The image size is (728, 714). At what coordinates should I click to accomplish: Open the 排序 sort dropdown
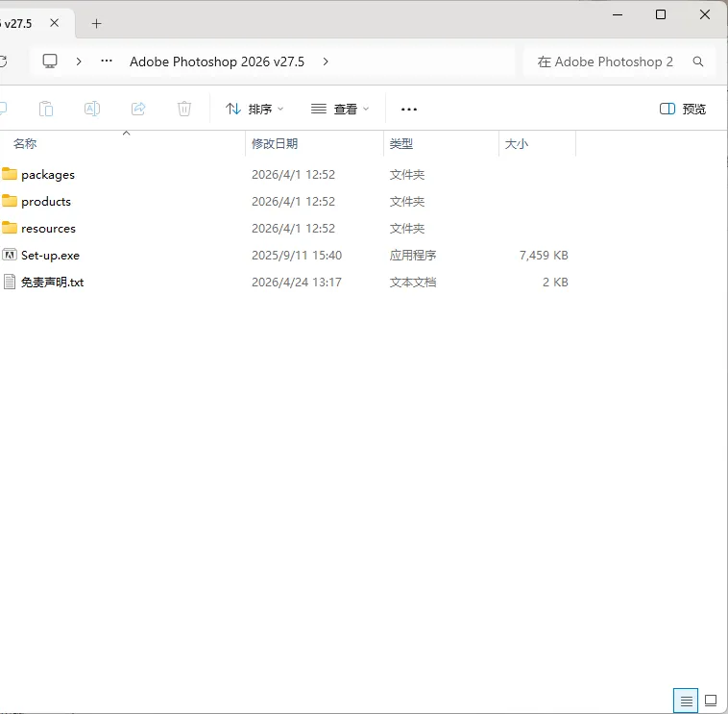point(255,110)
